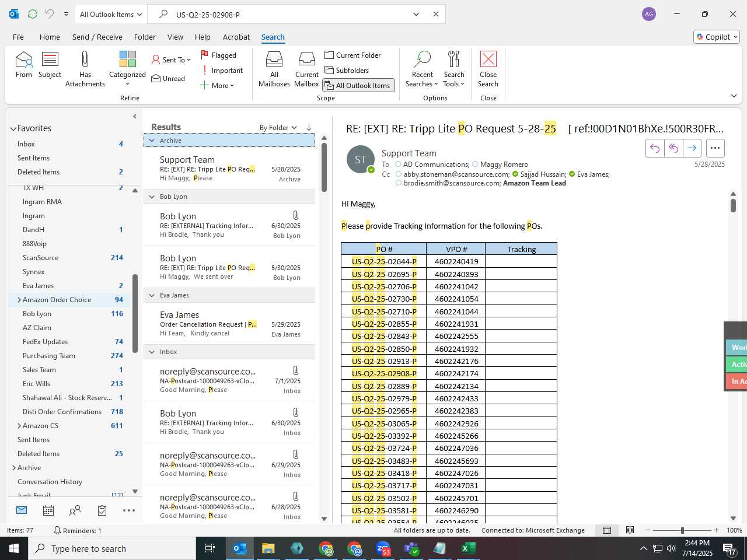Toggle All Outlook Items scope
This screenshot has height=560, width=747.
(x=358, y=86)
